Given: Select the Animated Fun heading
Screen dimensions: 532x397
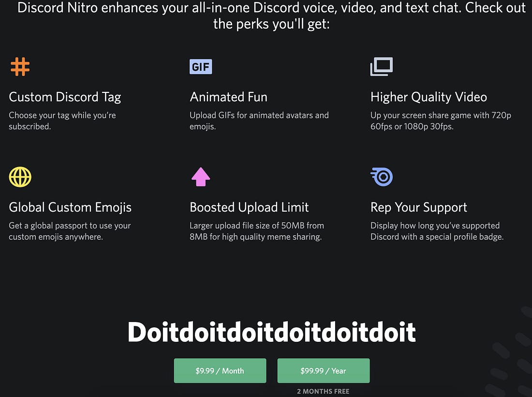Looking at the screenshot, I should [228, 97].
